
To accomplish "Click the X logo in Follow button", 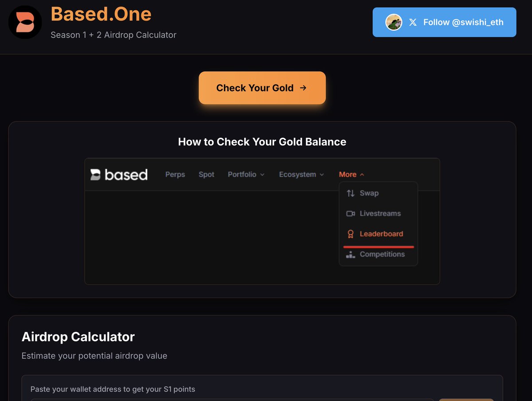I will coord(413,22).
